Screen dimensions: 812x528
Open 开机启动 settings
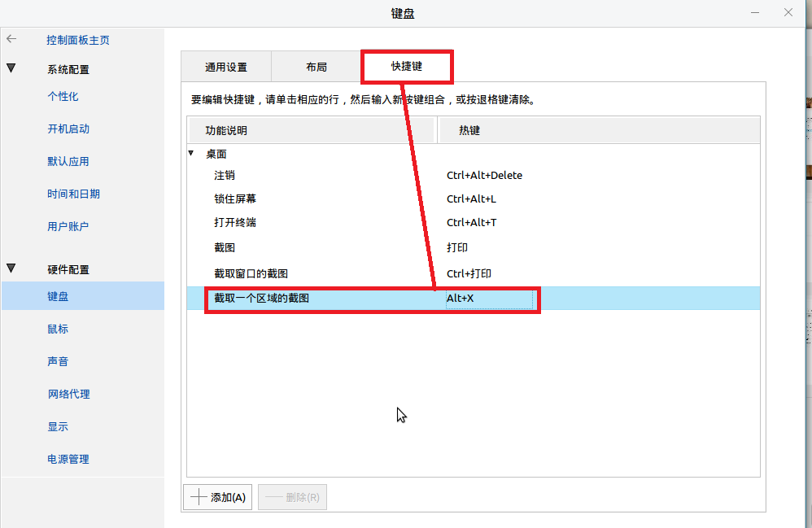click(x=68, y=129)
